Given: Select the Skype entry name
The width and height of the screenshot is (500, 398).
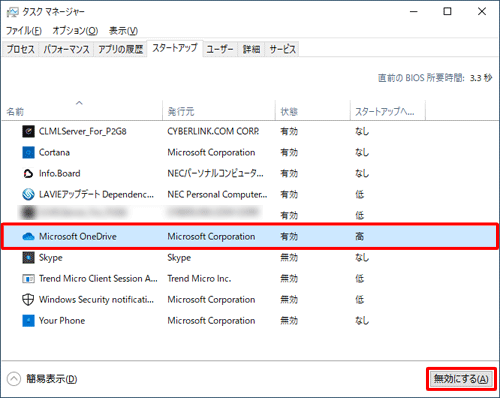Looking at the screenshot, I should [51, 258].
